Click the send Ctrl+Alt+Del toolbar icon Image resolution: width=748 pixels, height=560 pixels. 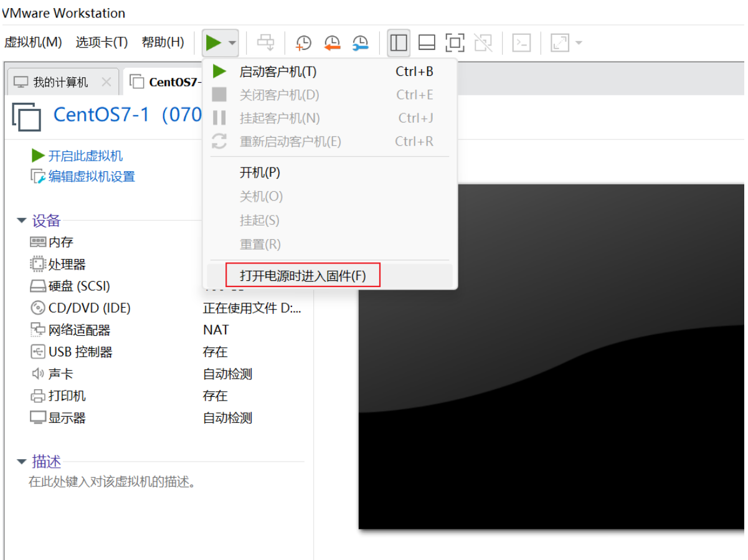[x=266, y=43]
